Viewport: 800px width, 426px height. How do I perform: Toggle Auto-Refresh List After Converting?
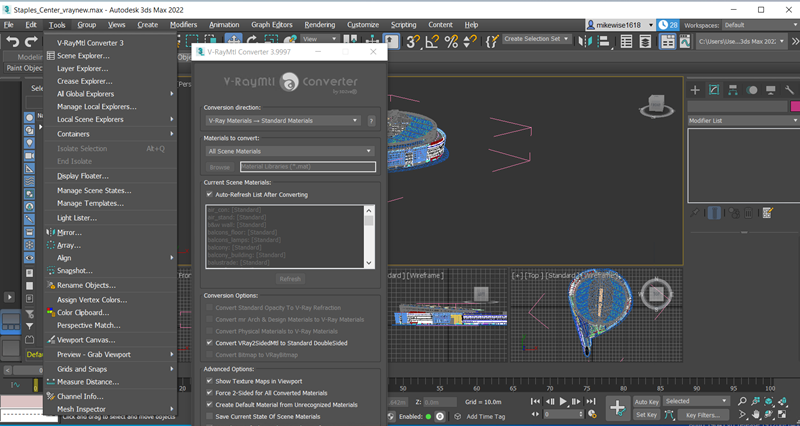(209, 194)
